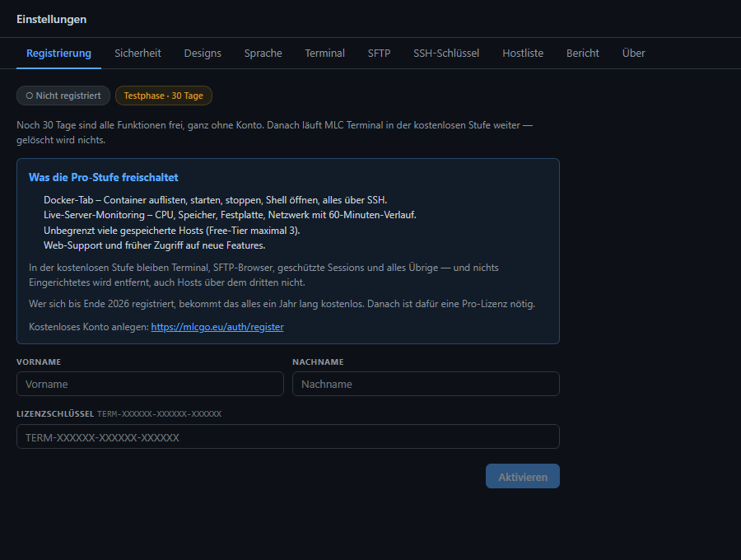Screen dimensions: 741x560
Task: Click the 'Wer sich bis Ende 2026 registriert' sentence
Action: click(282, 304)
